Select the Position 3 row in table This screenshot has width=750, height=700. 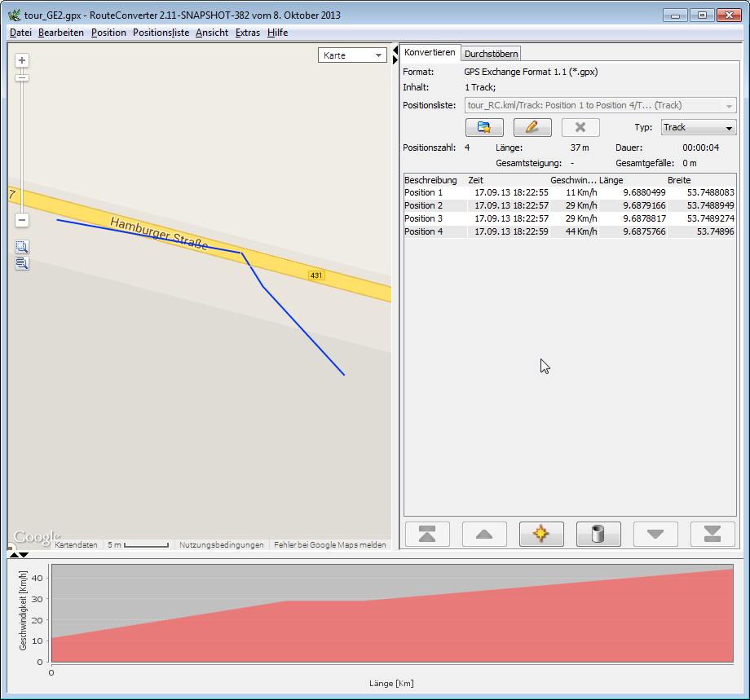[424, 218]
